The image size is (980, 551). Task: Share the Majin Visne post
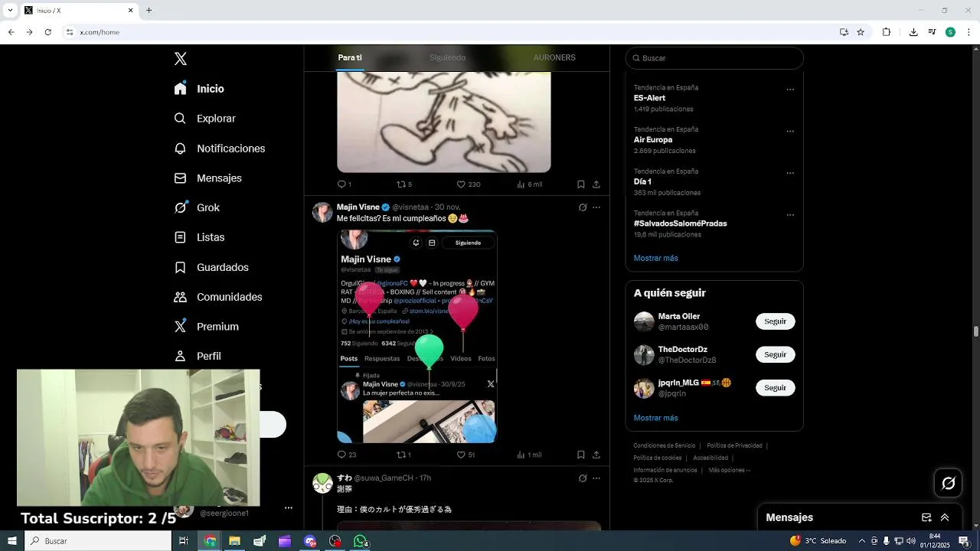[x=596, y=455]
